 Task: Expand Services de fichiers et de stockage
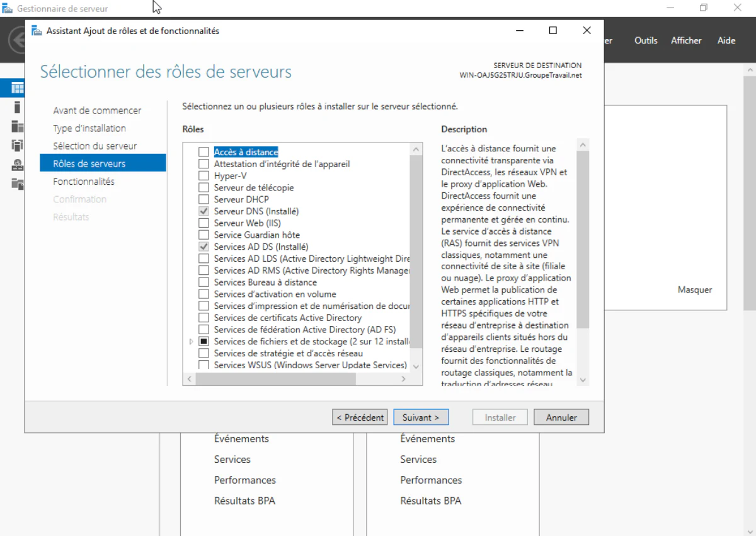(192, 341)
